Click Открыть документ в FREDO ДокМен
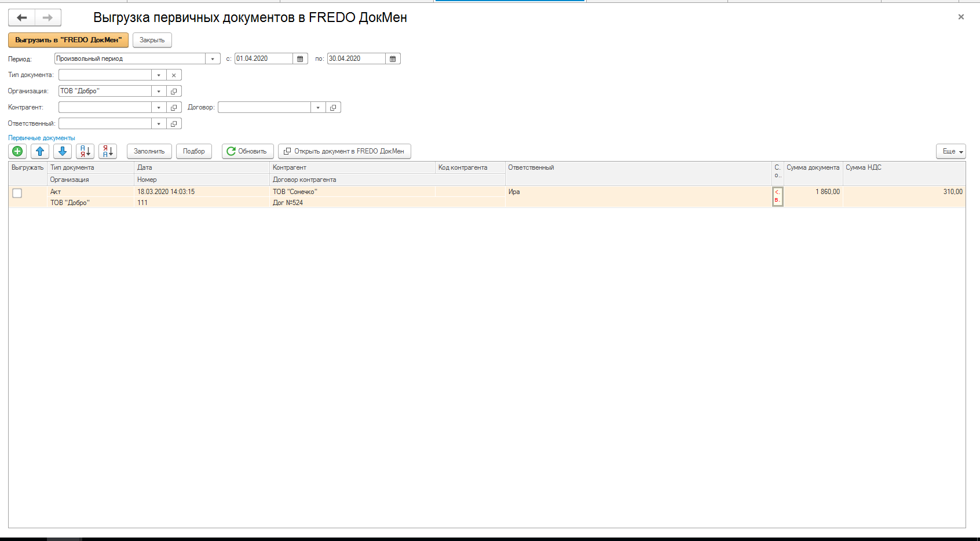 click(x=345, y=151)
